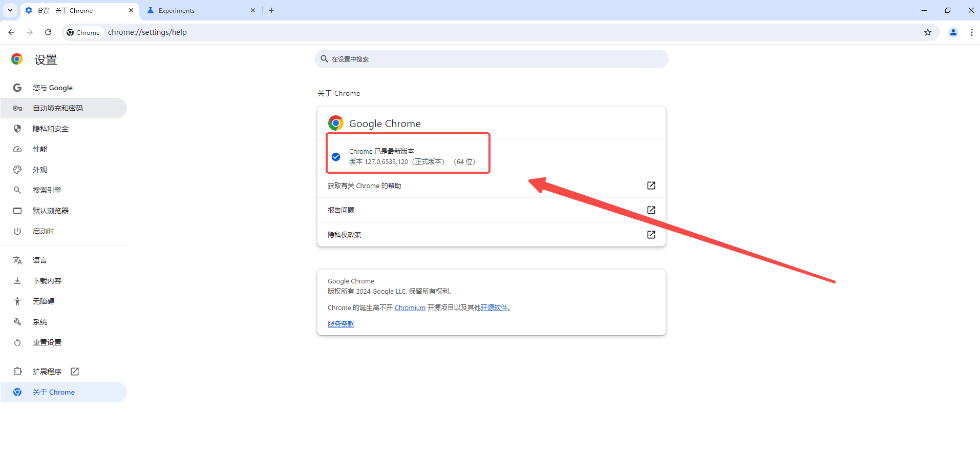This screenshot has width=980, height=472.
Task: Go back with the back arrow
Action: point(11,32)
